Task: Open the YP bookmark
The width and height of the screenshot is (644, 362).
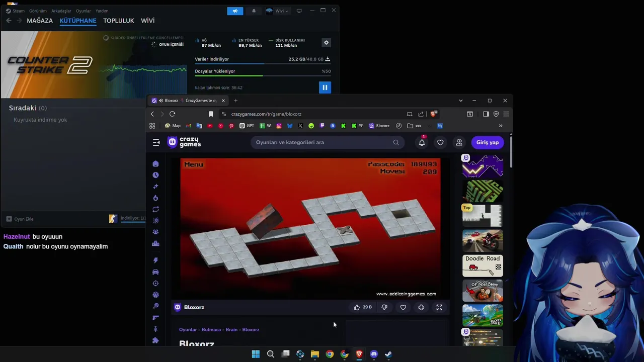Action: pyautogui.click(x=358, y=126)
